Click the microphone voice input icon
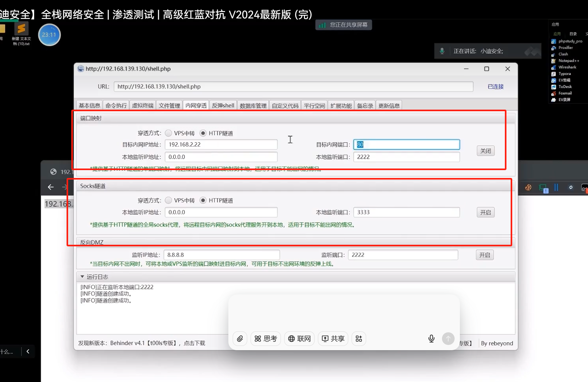 [x=431, y=339]
